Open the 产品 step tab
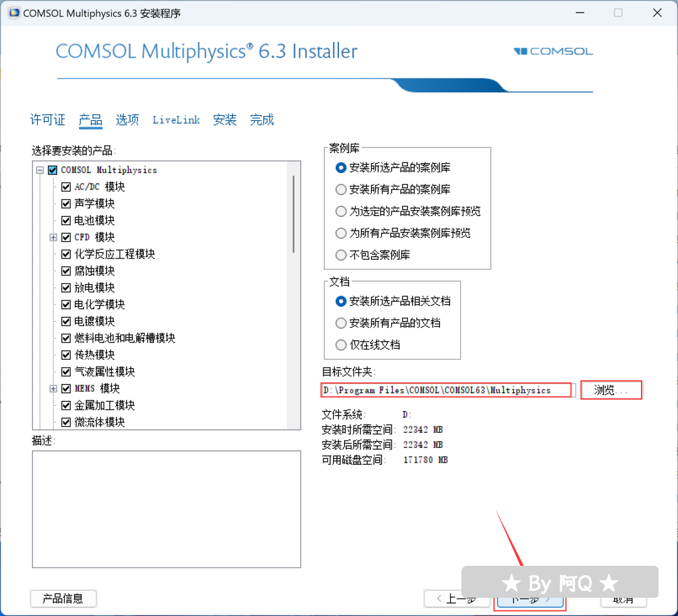The image size is (678, 616). click(x=90, y=120)
